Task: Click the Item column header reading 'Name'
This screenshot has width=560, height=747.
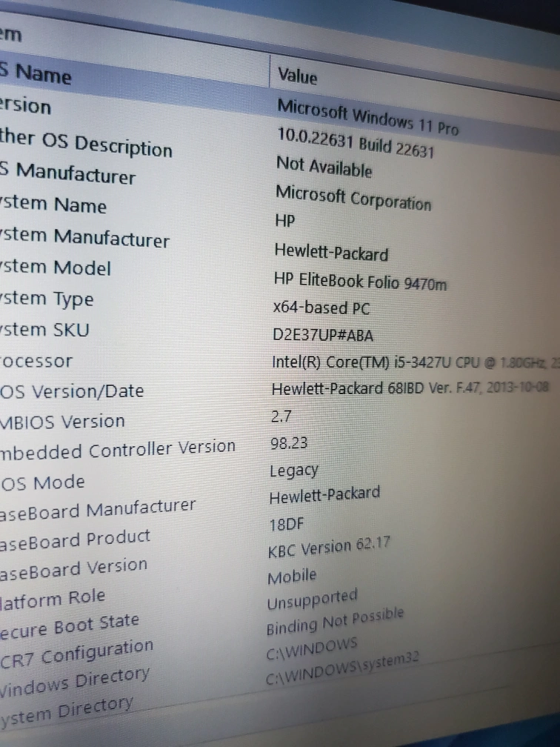Action: click(x=36, y=73)
